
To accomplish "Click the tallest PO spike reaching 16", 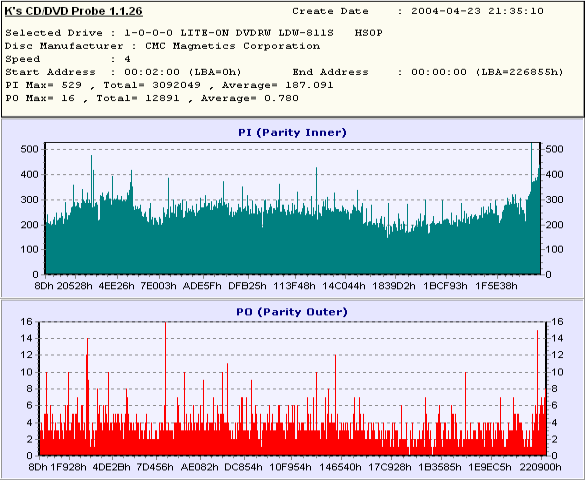I will [x=165, y=388].
